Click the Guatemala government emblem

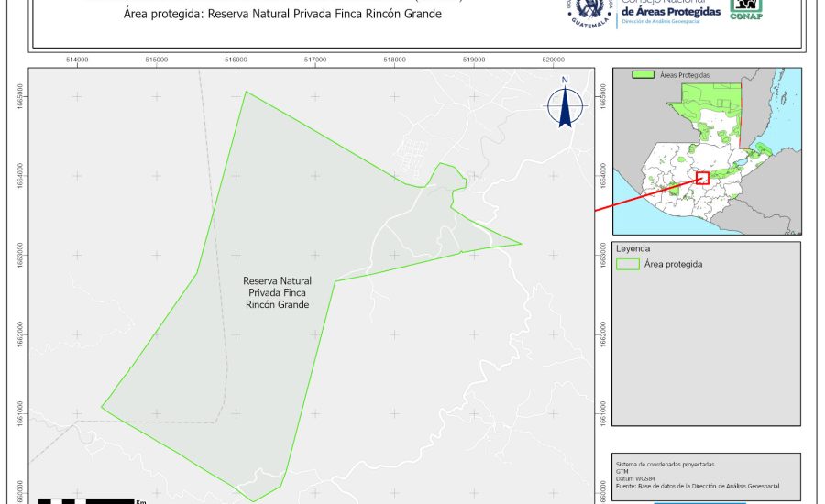(x=588, y=11)
